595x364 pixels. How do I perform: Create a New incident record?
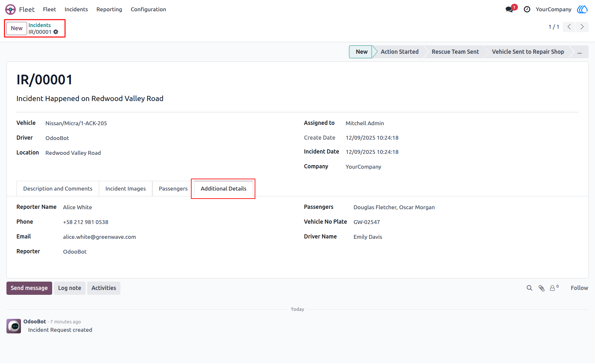17,28
